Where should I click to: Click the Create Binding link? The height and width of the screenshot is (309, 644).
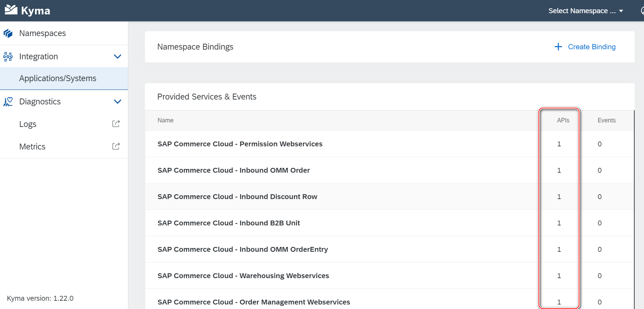[x=592, y=47]
